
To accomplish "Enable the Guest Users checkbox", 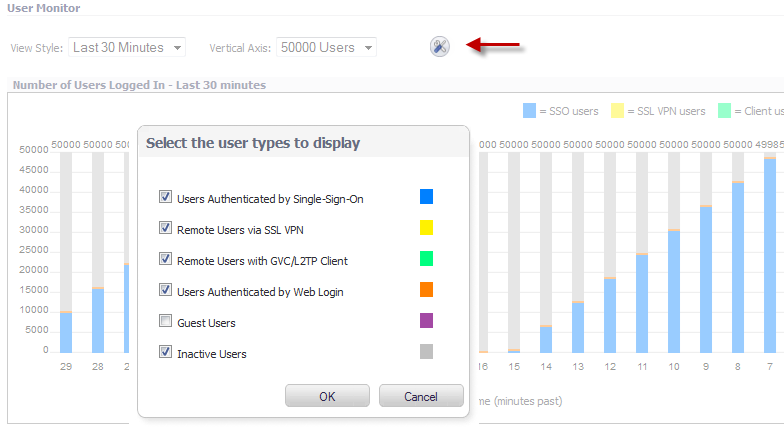I will pos(166,322).
